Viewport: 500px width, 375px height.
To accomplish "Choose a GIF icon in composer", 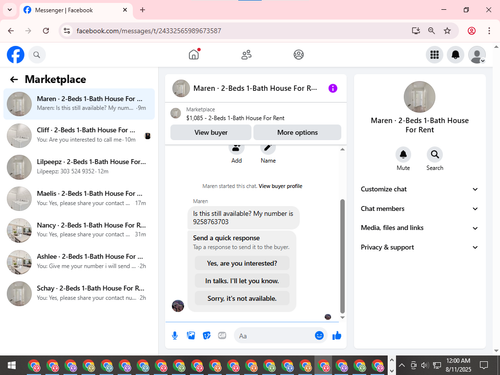I will tap(222, 336).
